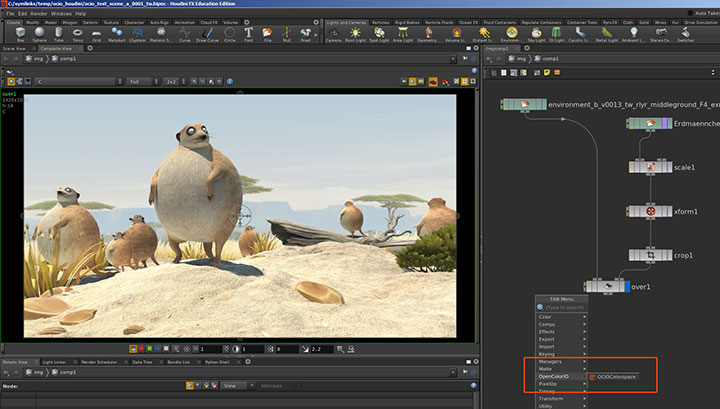Toggle the blue channel display button
The width and height of the screenshot is (720, 409).
click(x=158, y=349)
